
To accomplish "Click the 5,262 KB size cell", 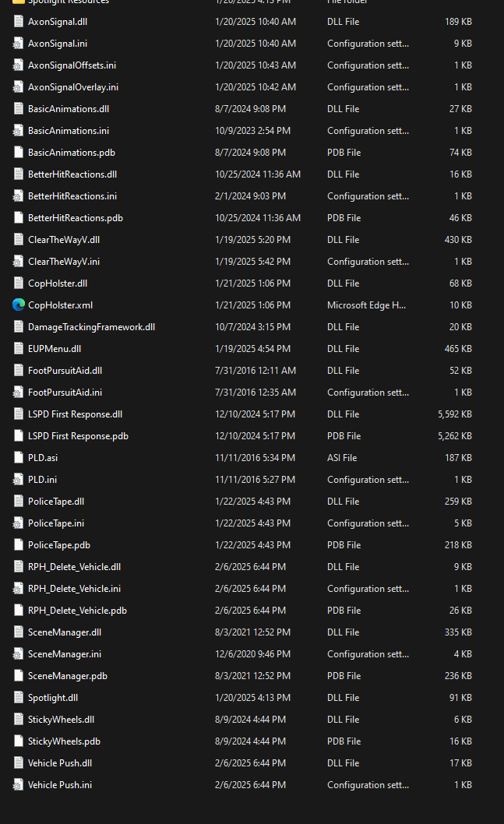I will (x=455, y=436).
